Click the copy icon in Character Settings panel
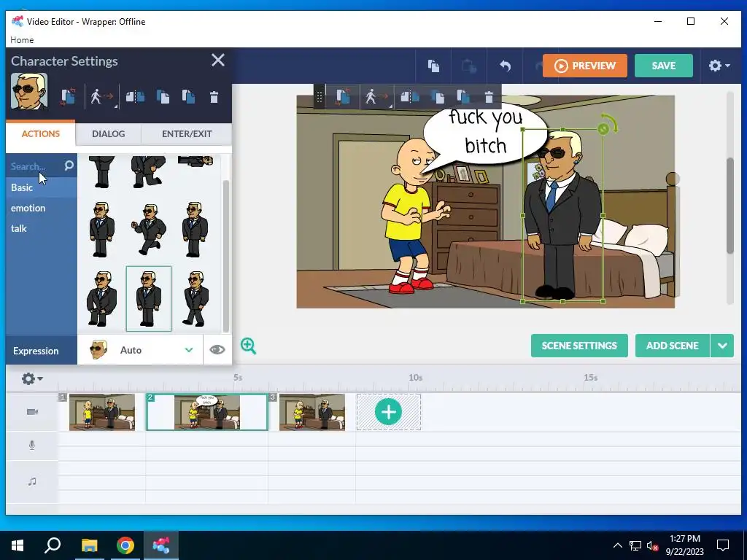 coord(163,97)
